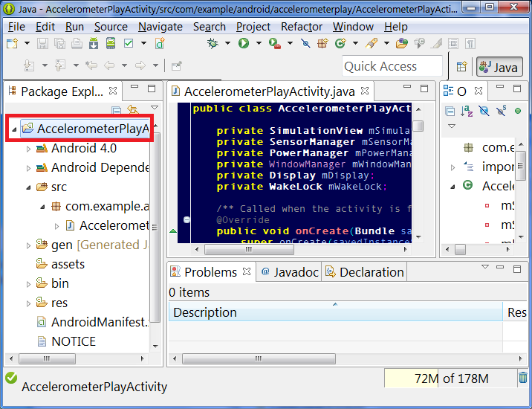Open dropdown next to New Java Class
Viewport: 532px width, 409px height.
click(355, 43)
